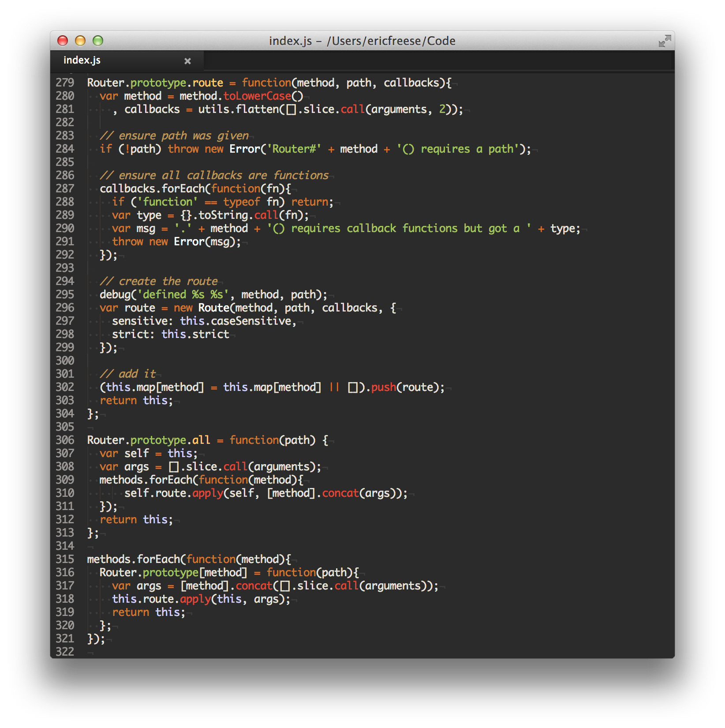
Task: Click 'return this;' on line 303
Action: pyautogui.click(x=136, y=400)
